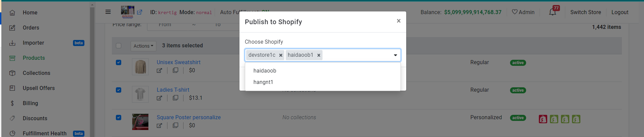Uncheck the Unisex Sweatshirt checkbox

pyautogui.click(x=119, y=62)
